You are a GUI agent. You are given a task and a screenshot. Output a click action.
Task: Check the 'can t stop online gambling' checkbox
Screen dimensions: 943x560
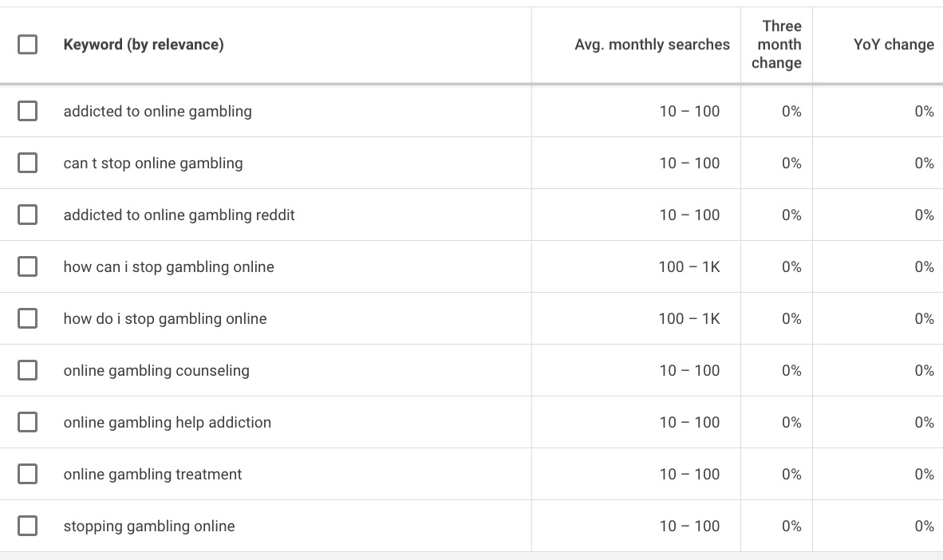coord(28,163)
